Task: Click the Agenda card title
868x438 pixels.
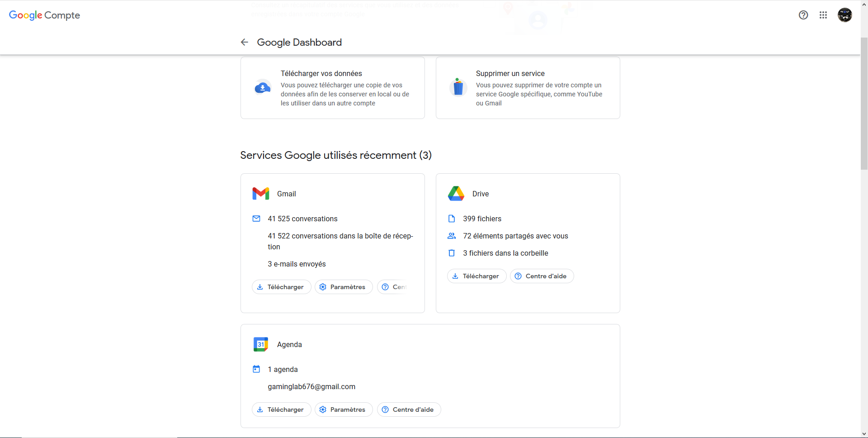Action: [x=289, y=344]
